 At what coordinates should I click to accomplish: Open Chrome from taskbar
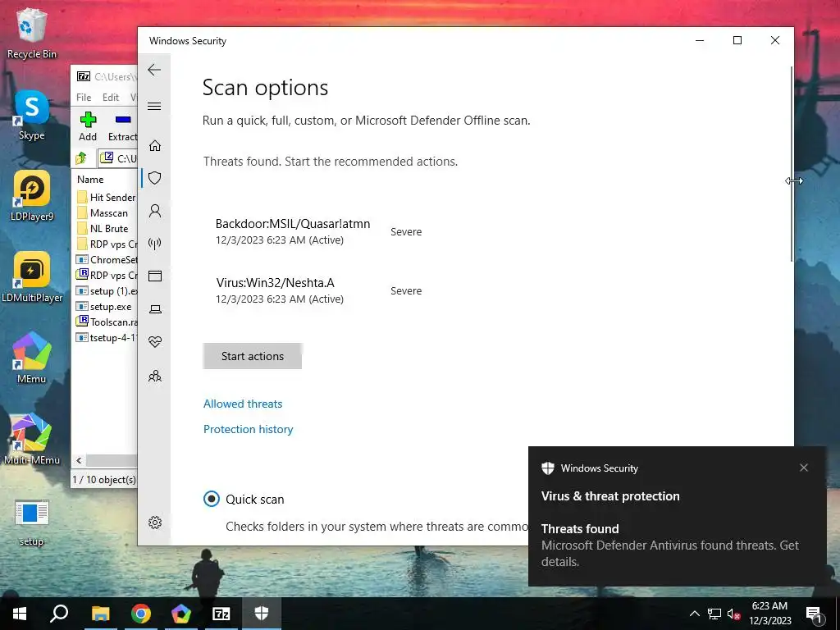pos(141,614)
